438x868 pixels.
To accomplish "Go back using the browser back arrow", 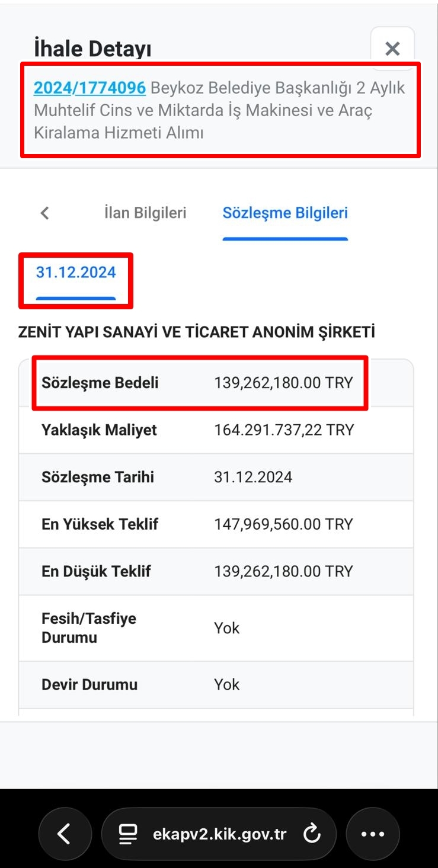I will click(65, 834).
